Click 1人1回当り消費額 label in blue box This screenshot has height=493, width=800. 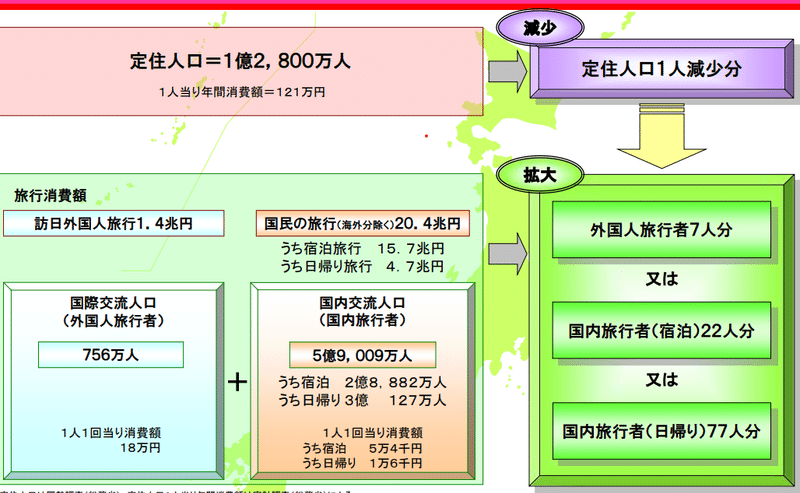tap(111, 433)
